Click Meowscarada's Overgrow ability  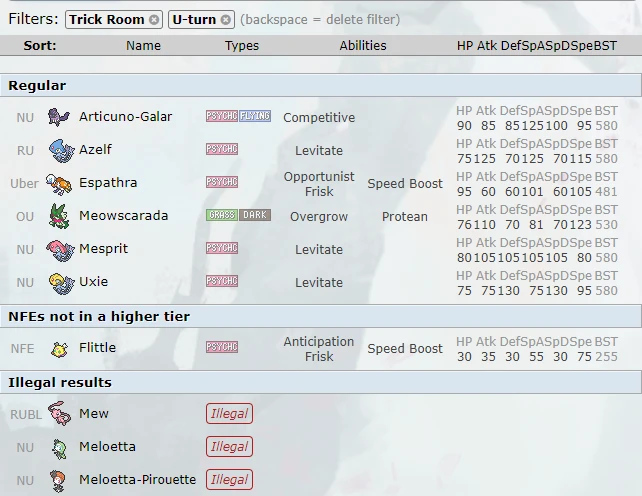coord(319,217)
